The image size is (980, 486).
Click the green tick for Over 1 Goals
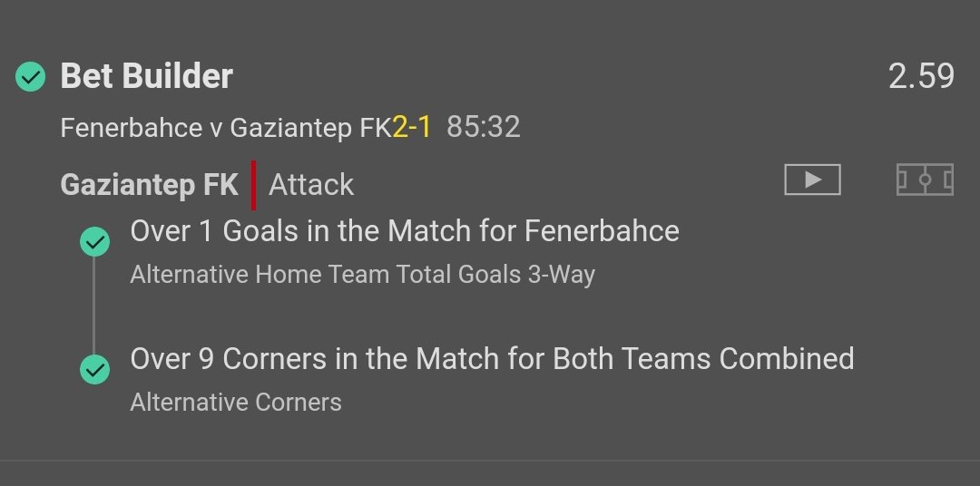[94, 241]
